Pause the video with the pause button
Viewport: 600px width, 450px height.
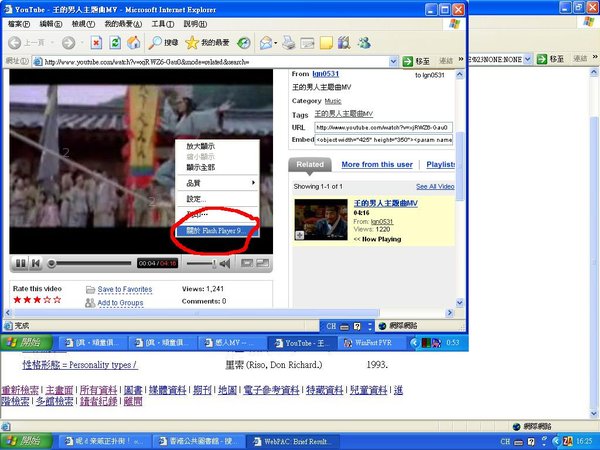(19, 263)
